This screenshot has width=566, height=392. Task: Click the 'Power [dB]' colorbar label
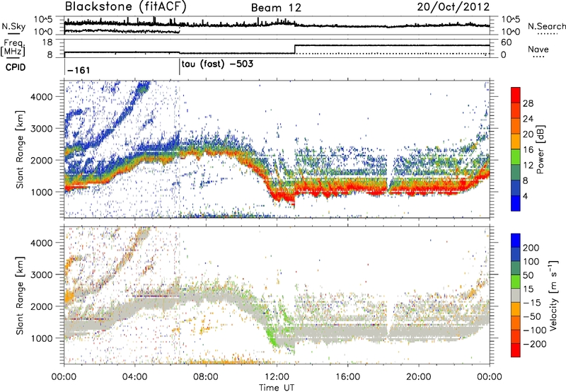coord(540,149)
